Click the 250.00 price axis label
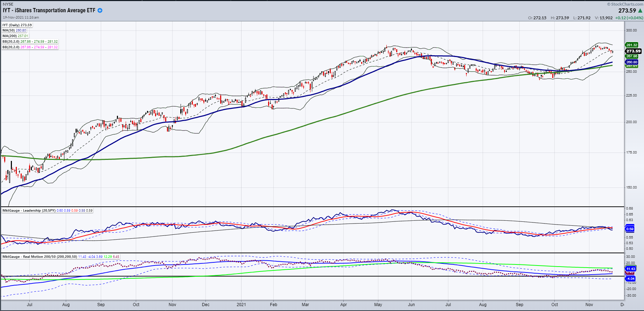This screenshot has height=311, width=644. click(x=632, y=72)
